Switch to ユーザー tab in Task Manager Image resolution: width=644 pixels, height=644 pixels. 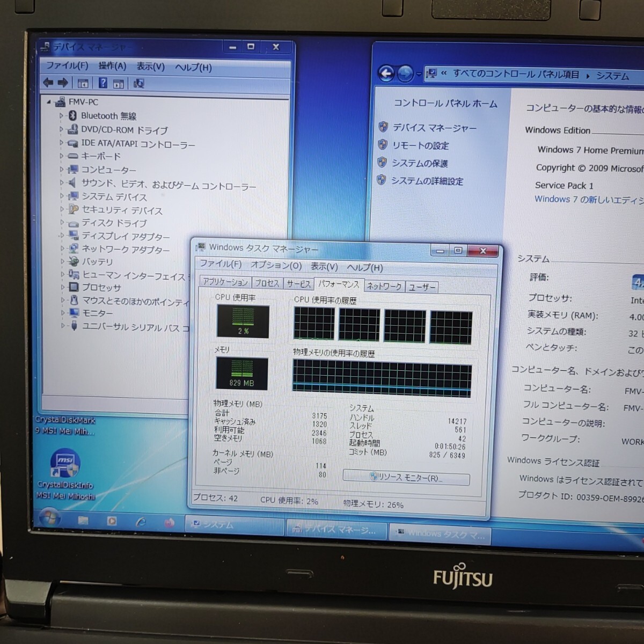click(422, 287)
